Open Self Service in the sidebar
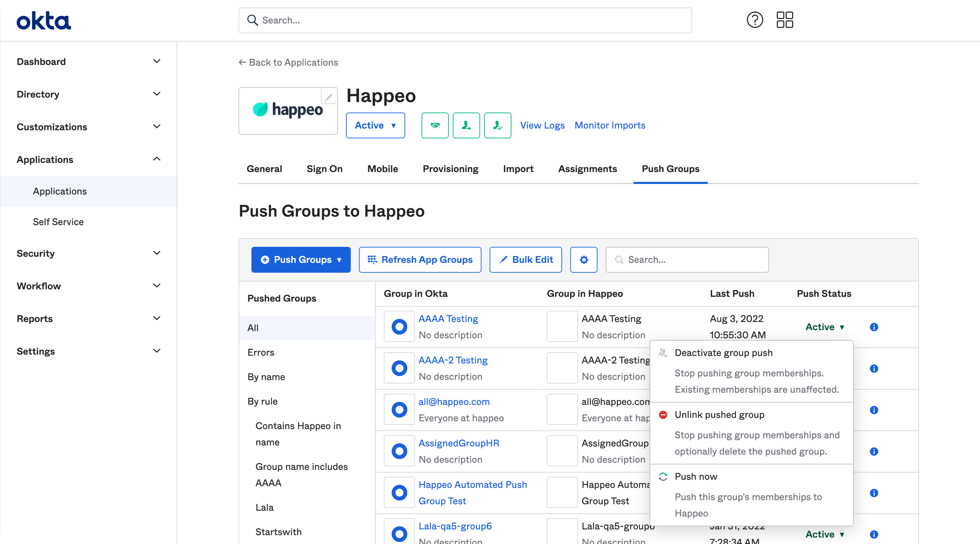This screenshot has width=980, height=544. 88,222
